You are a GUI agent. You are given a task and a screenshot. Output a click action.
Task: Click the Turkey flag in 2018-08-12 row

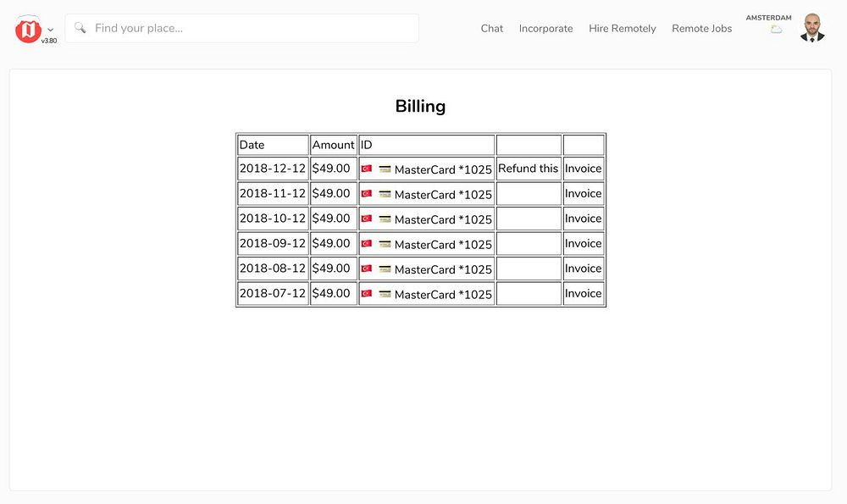pyautogui.click(x=366, y=269)
